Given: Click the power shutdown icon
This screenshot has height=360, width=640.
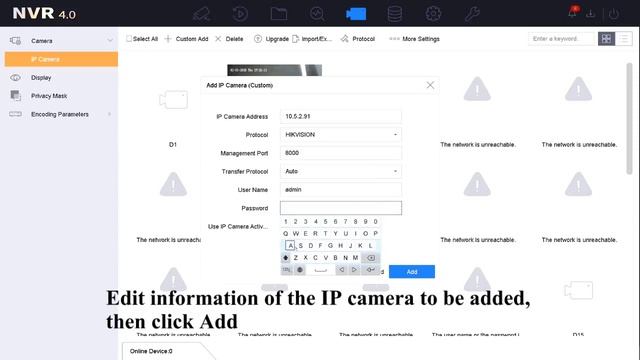Looking at the screenshot, I should pyautogui.click(x=613, y=14).
